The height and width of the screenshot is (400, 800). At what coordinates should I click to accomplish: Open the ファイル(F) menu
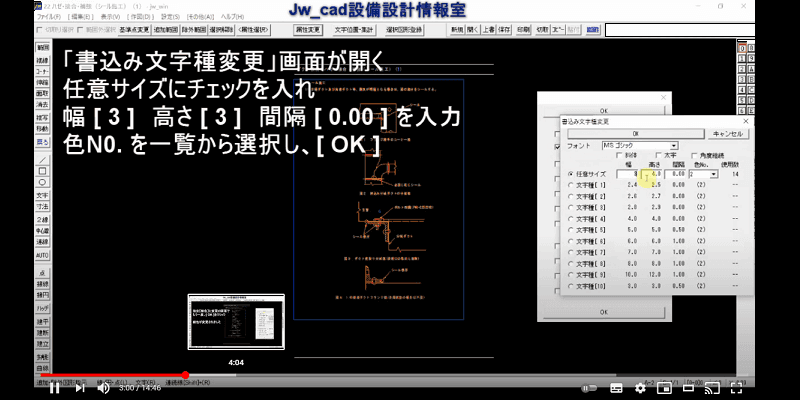(49, 17)
